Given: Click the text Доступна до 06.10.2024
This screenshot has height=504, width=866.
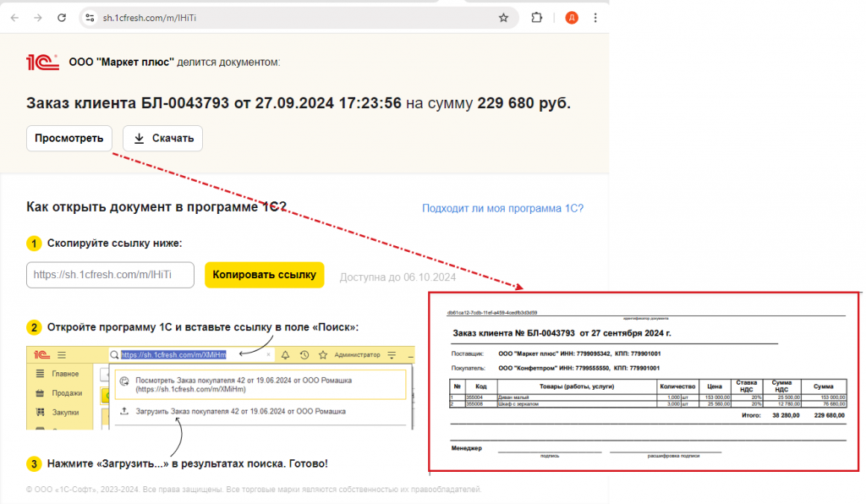Looking at the screenshot, I should (397, 277).
